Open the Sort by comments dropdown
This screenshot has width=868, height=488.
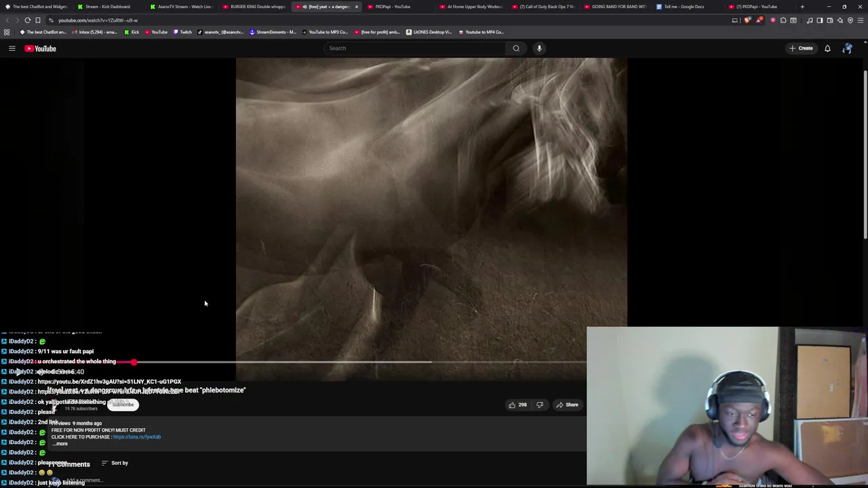tap(115, 463)
